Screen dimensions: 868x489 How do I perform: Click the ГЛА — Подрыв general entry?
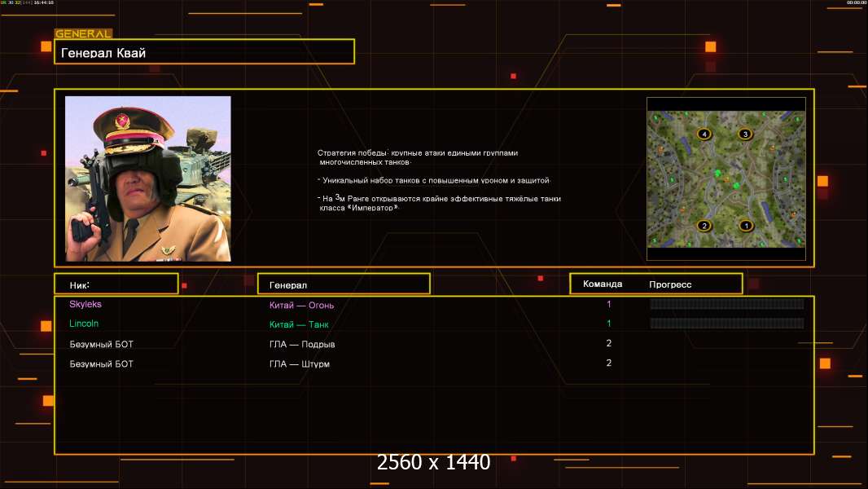pyautogui.click(x=302, y=345)
